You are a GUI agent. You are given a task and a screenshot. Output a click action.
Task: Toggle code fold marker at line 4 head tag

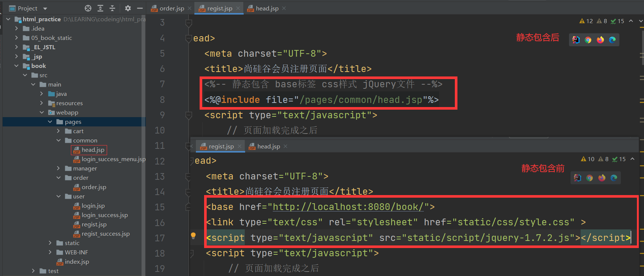(189, 38)
